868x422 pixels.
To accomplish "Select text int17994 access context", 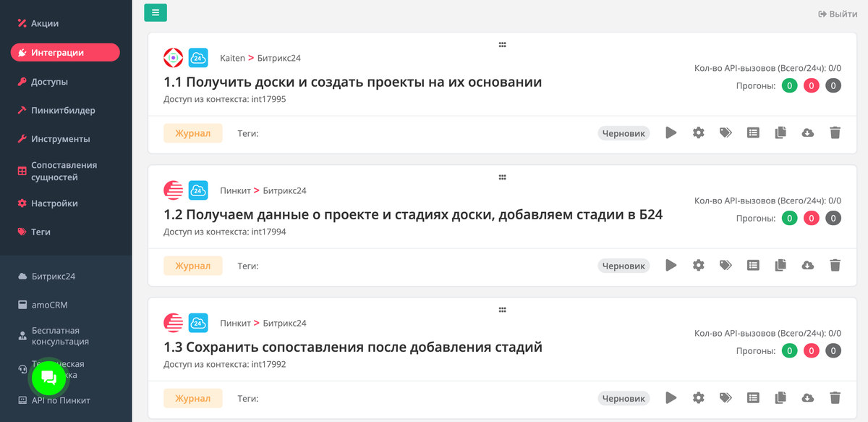I will coord(269,232).
